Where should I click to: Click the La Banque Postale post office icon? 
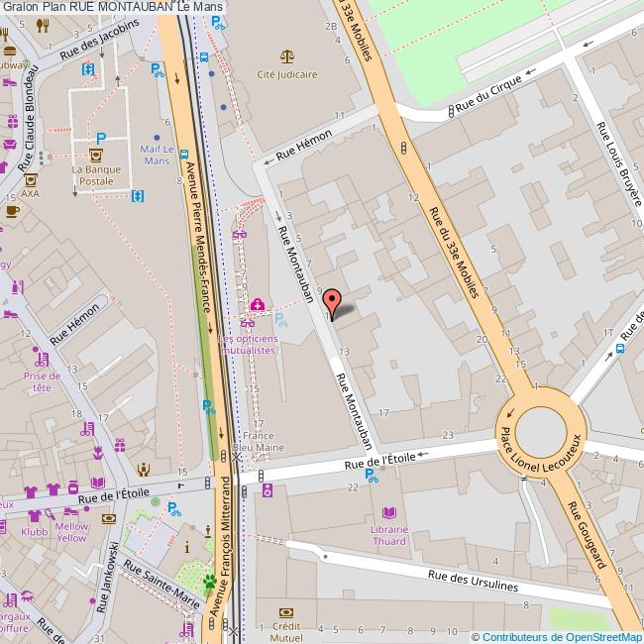96,156
